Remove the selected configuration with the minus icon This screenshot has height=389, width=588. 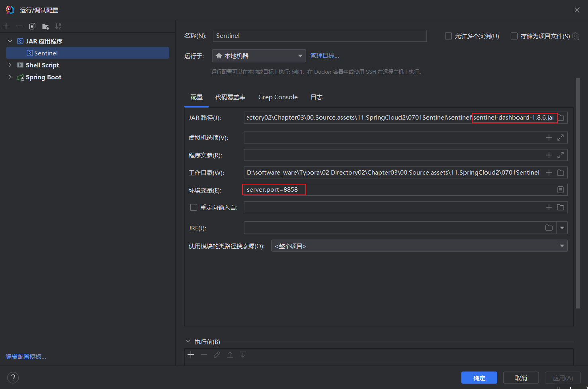click(19, 26)
